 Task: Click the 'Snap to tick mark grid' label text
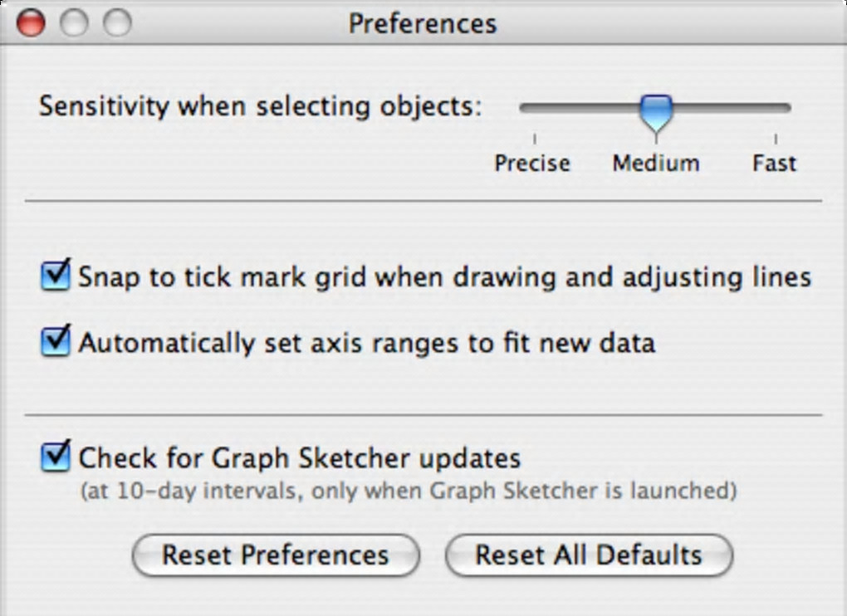pyautogui.click(x=444, y=276)
